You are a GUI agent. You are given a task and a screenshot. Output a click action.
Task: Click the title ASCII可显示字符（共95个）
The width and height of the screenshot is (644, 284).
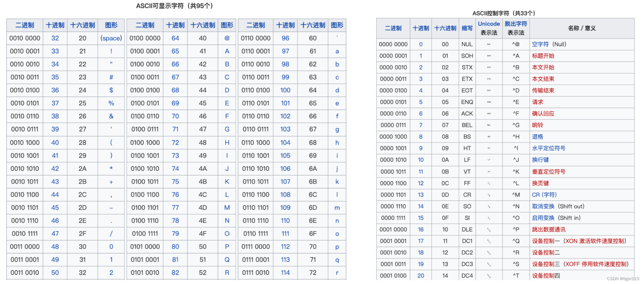[x=176, y=6]
